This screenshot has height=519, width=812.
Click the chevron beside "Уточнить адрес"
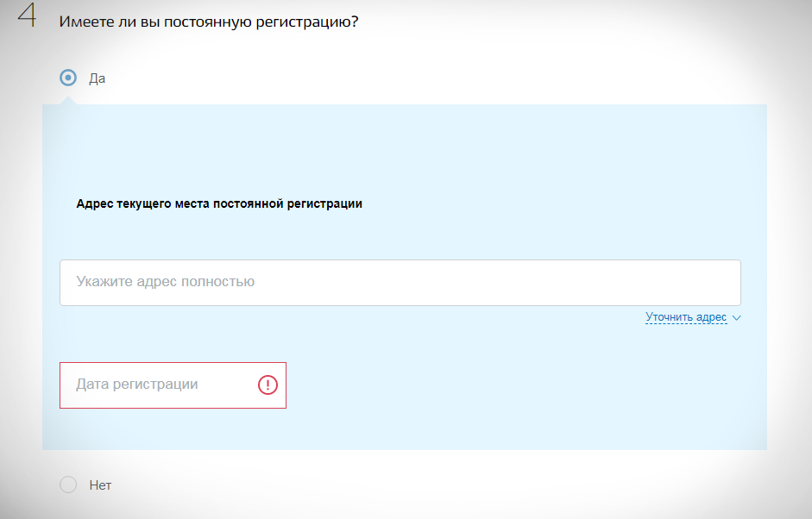pos(736,318)
